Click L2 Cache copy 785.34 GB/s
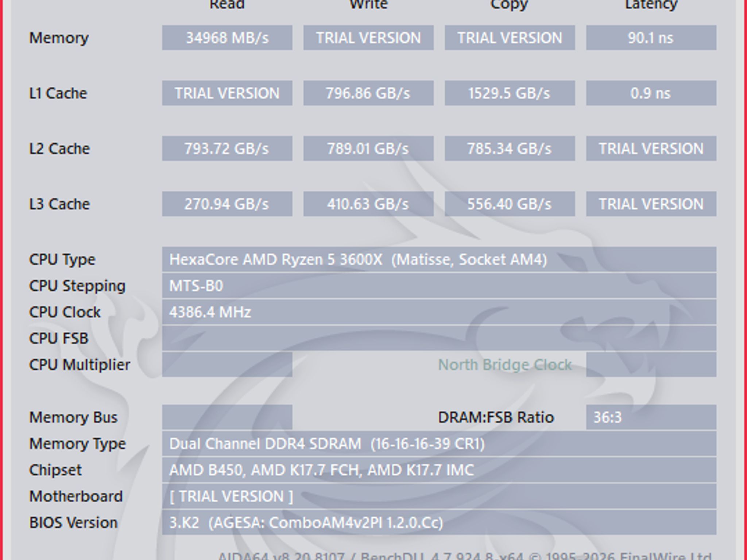Image resolution: width=747 pixels, height=560 pixels. click(x=510, y=148)
